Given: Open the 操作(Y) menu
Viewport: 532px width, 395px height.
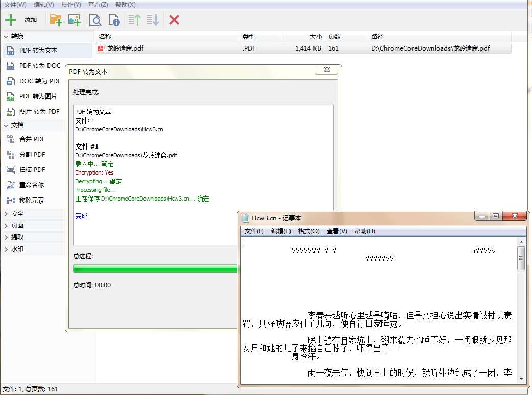Looking at the screenshot, I should pyautogui.click(x=71, y=5).
